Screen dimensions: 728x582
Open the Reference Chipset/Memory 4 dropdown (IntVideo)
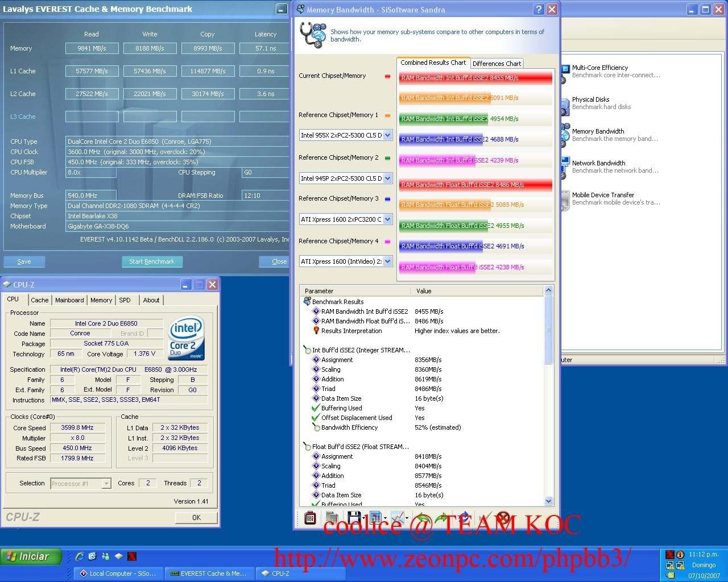point(387,261)
